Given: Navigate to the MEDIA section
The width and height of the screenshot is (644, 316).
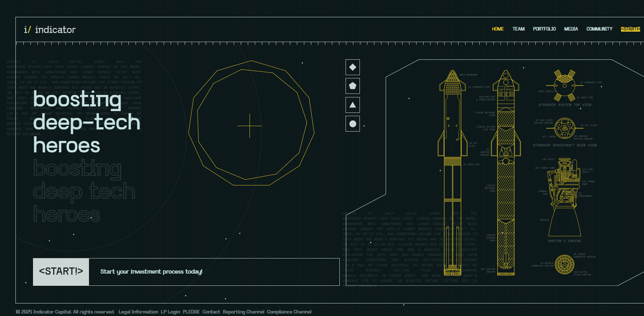Looking at the screenshot, I should pyautogui.click(x=571, y=29).
